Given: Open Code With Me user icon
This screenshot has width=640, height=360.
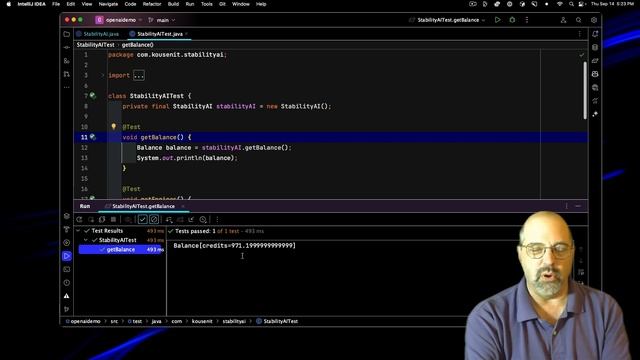Looking at the screenshot, I should pos(563,20).
